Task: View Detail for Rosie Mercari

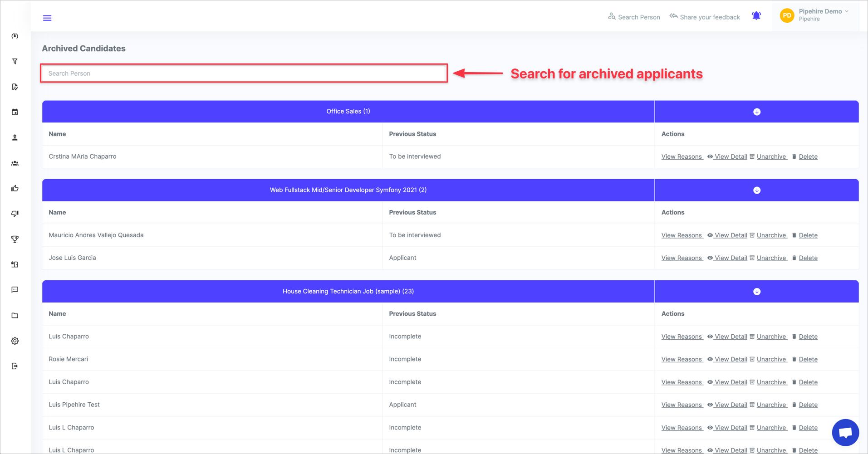Action: tap(727, 359)
